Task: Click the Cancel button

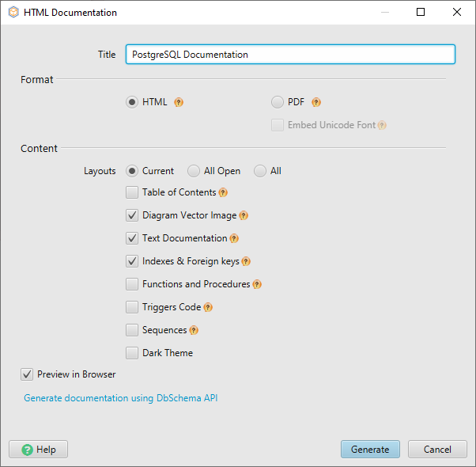Action: [x=437, y=450]
